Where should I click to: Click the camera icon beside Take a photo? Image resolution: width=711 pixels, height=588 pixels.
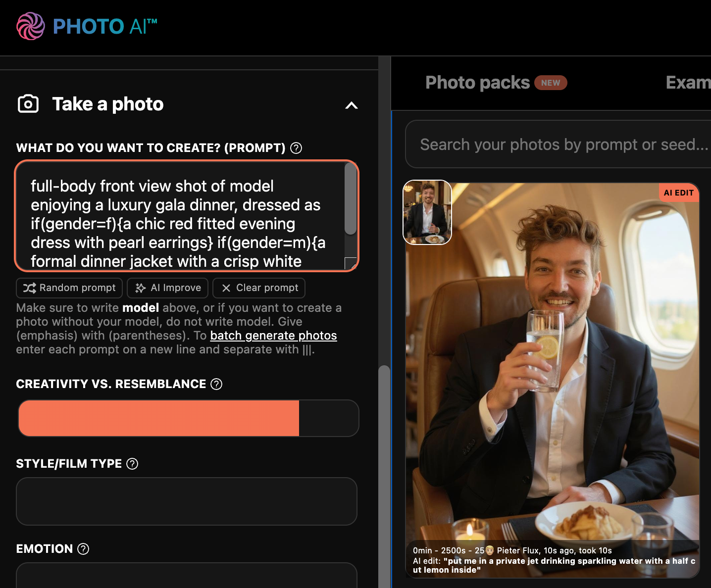coord(28,104)
